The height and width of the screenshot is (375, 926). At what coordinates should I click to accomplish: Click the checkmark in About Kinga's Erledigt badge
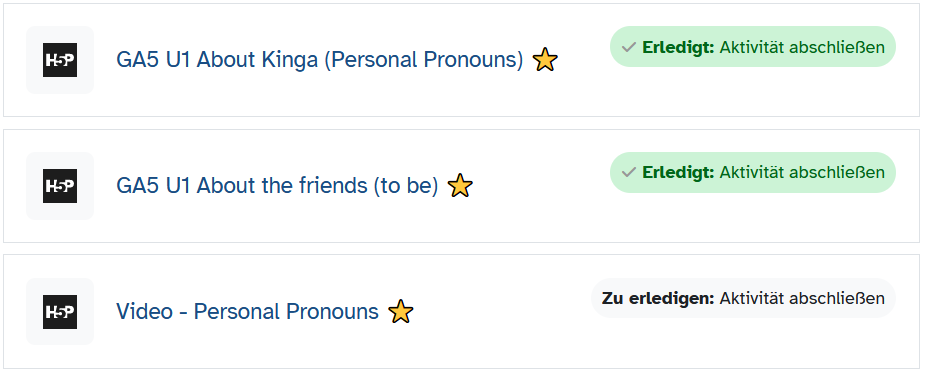(x=629, y=47)
